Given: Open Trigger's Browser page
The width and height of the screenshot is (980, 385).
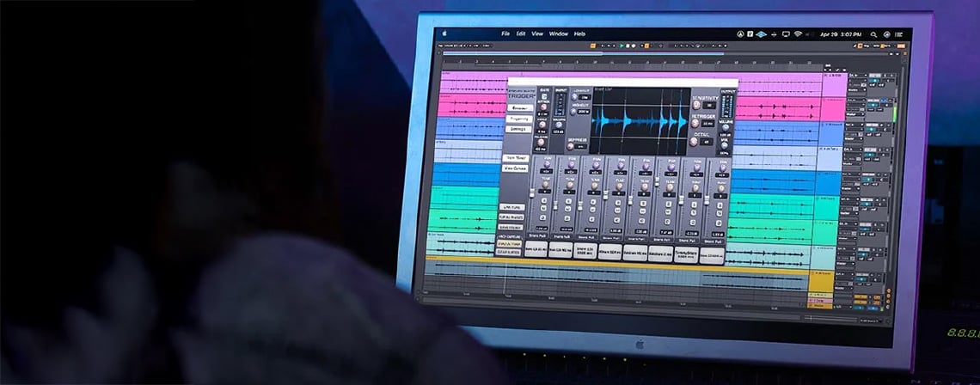Looking at the screenshot, I should [521, 107].
